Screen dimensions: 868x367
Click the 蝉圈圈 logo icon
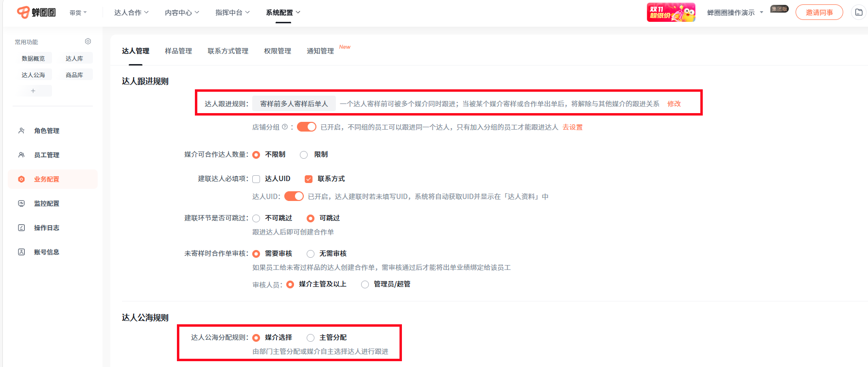click(x=23, y=12)
